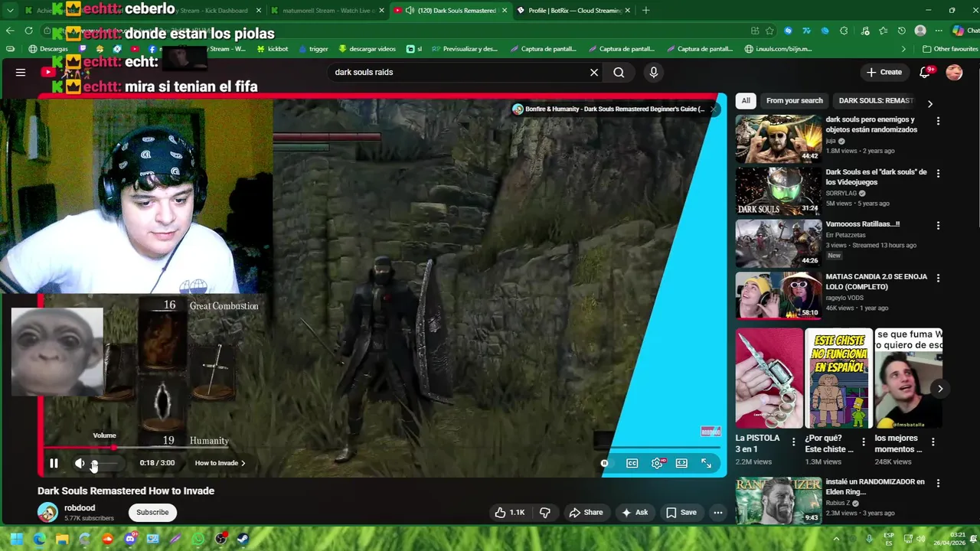Image resolution: width=980 pixels, height=551 pixels.
Task: Select the 'From your search' chip
Action: [x=795, y=100]
